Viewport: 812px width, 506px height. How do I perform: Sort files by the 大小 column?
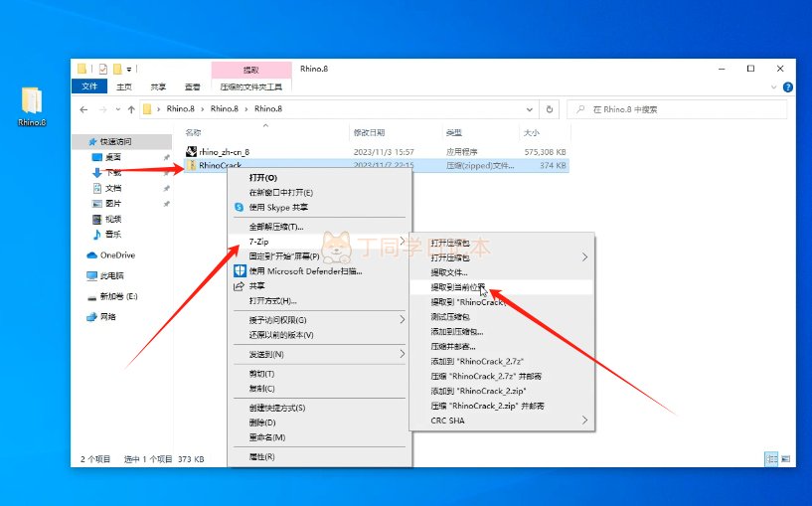[x=532, y=132]
